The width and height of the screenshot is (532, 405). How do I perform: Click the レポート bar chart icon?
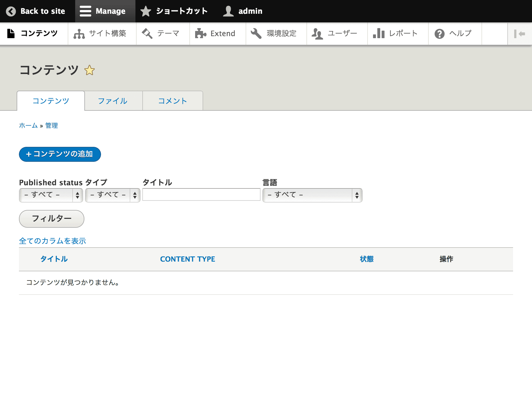[379, 33]
